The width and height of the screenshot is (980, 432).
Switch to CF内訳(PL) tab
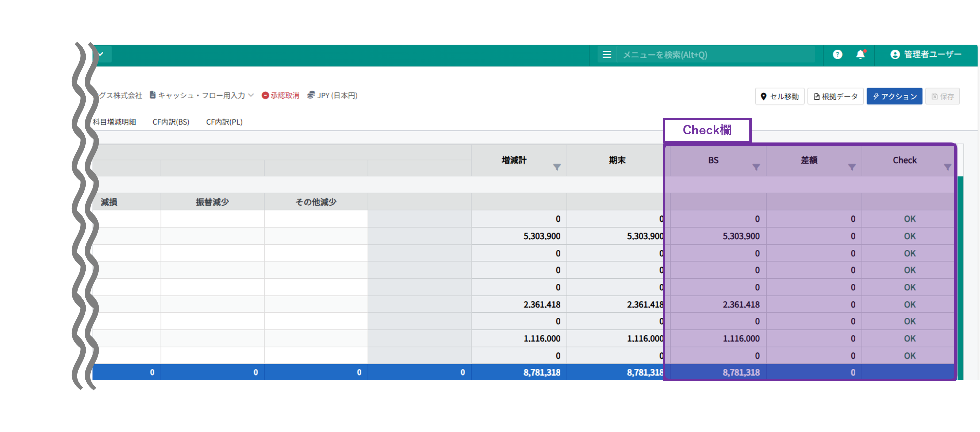tap(224, 122)
